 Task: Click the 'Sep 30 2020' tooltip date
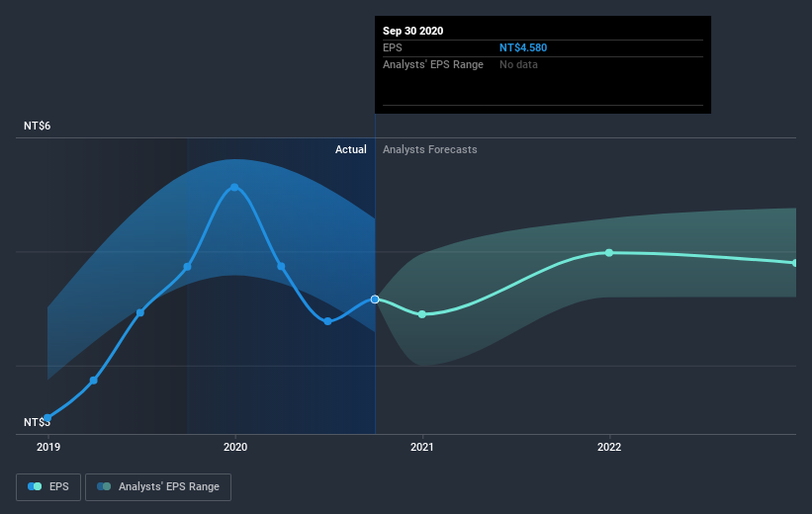412,31
